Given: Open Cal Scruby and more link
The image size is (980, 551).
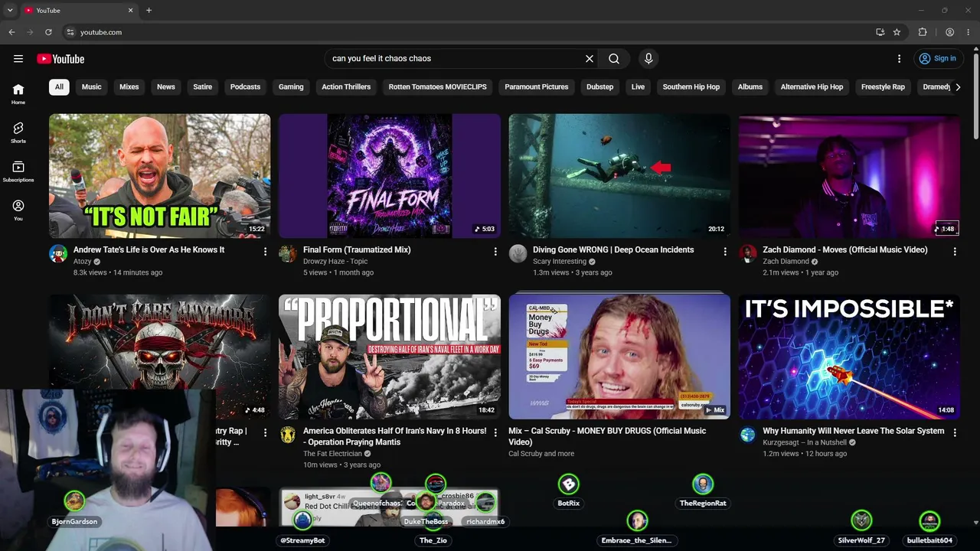Looking at the screenshot, I should coord(541,454).
